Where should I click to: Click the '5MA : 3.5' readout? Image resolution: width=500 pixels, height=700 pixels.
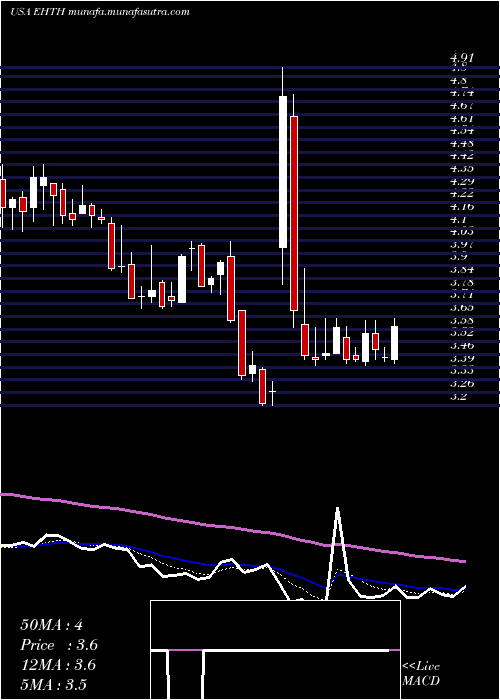click(54, 685)
